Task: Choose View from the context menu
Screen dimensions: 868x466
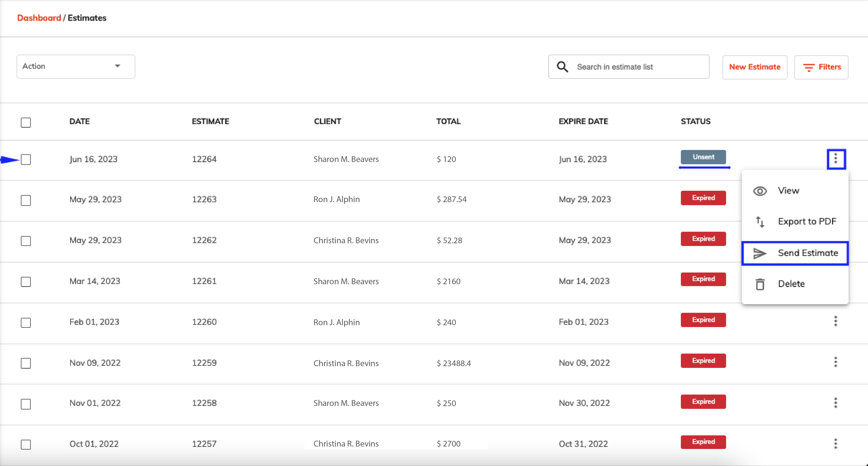Action: pyautogui.click(x=795, y=191)
